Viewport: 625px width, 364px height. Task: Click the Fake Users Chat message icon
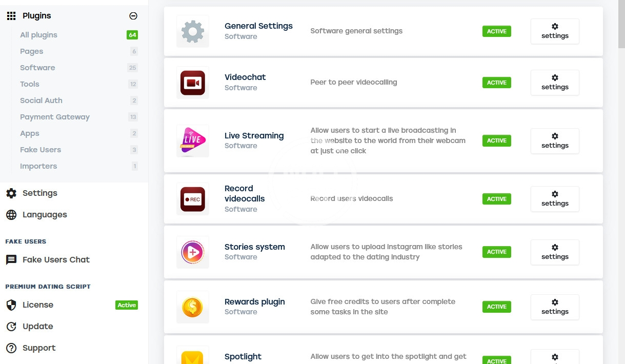(11, 260)
